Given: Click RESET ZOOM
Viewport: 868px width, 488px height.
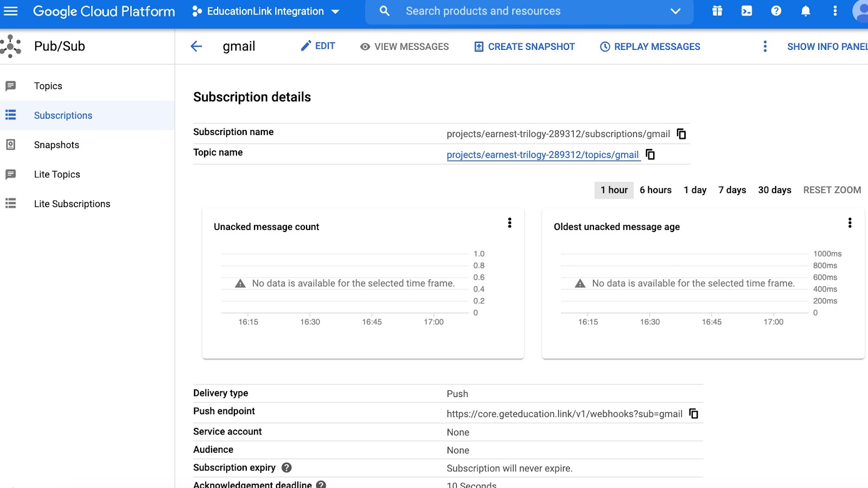Looking at the screenshot, I should (832, 190).
